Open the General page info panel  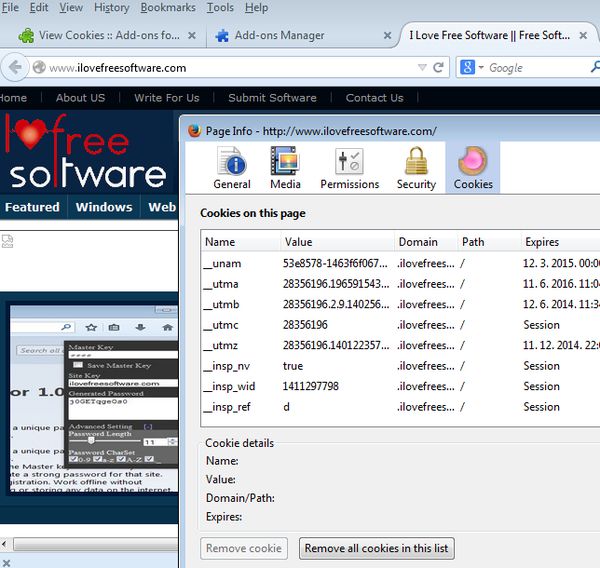231,167
